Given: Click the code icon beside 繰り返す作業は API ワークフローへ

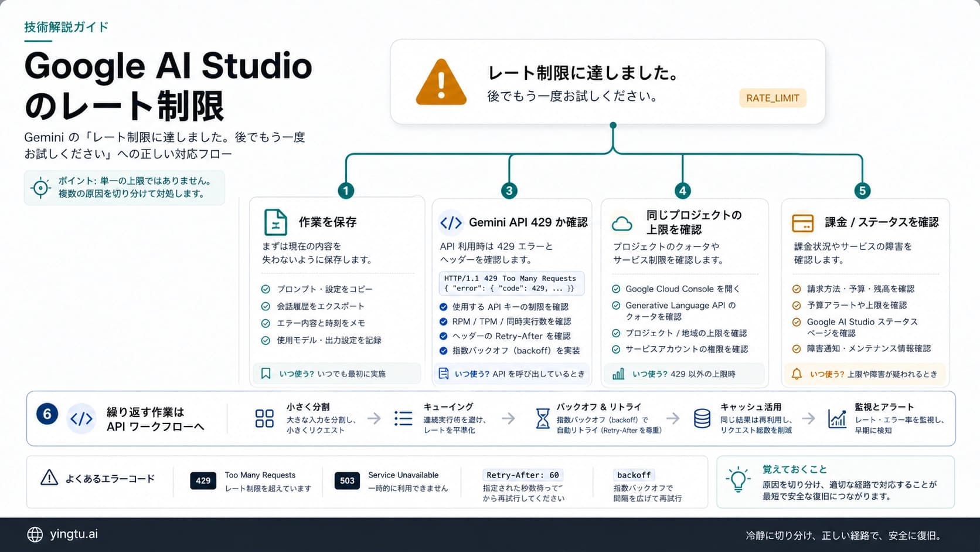Looking at the screenshot, I should tap(81, 418).
